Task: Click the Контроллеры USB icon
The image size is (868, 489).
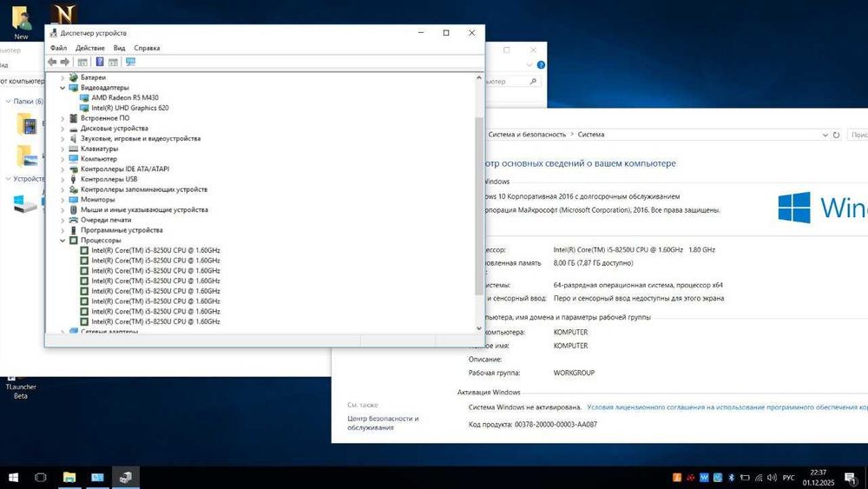Action: [x=73, y=179]
